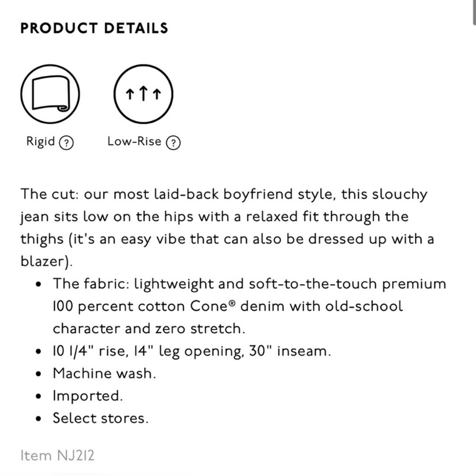Click the 'The cut' description paragraph

tap(227, 228)
